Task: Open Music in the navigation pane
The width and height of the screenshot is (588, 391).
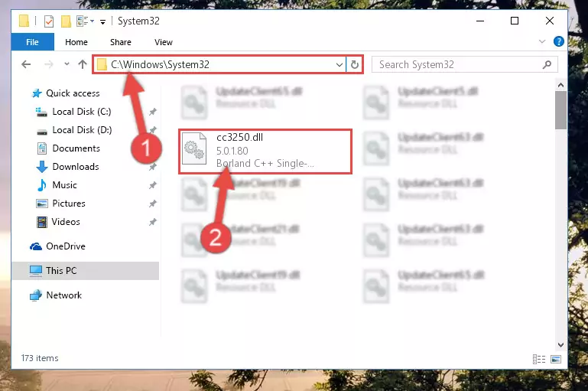Action: point(64,185)
